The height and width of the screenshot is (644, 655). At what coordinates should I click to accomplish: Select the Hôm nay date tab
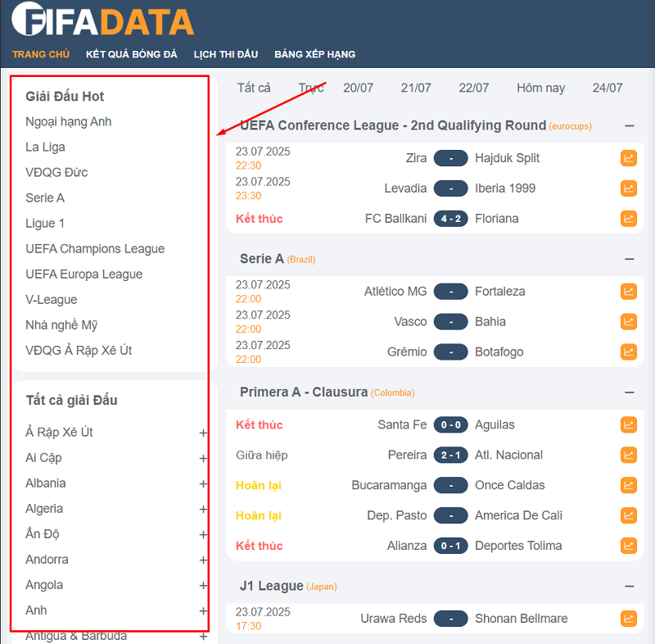pos(540,88)
